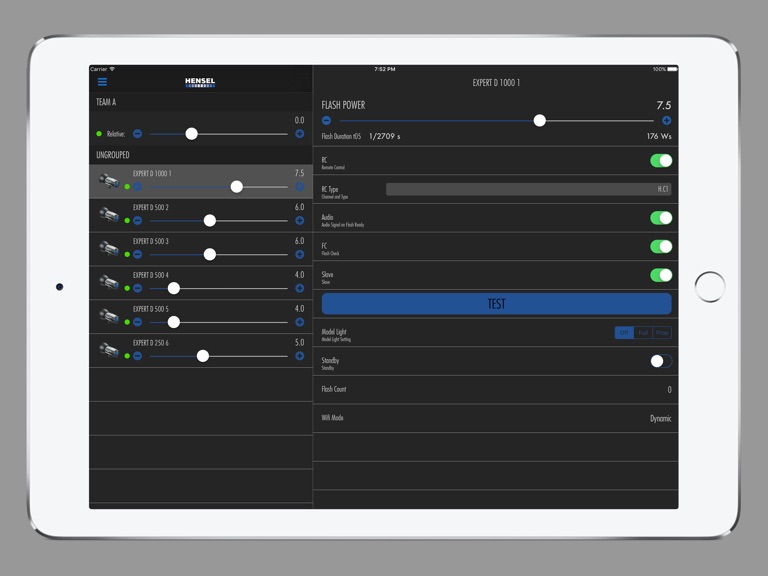Image resolution: width=768 pixels, height=576 pixels.
Task: Click the flash duration value 1/2709 s
Action: 384,136
